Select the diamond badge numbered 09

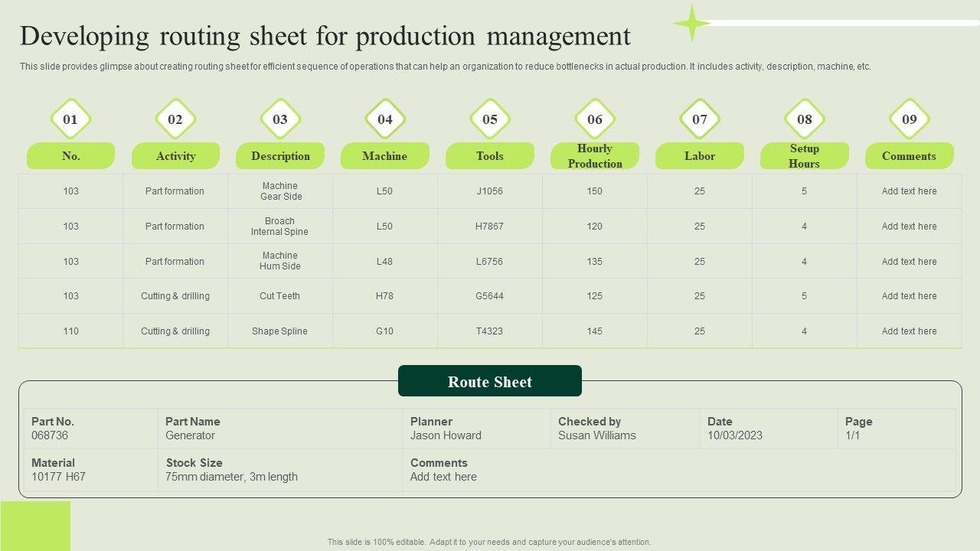pyautogui.click(x=909, y=119)
